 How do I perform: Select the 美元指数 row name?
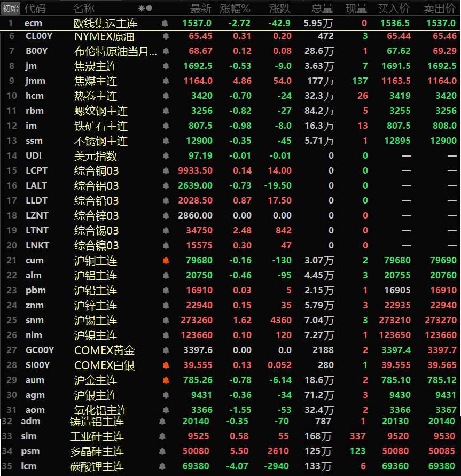pos(96,156)
